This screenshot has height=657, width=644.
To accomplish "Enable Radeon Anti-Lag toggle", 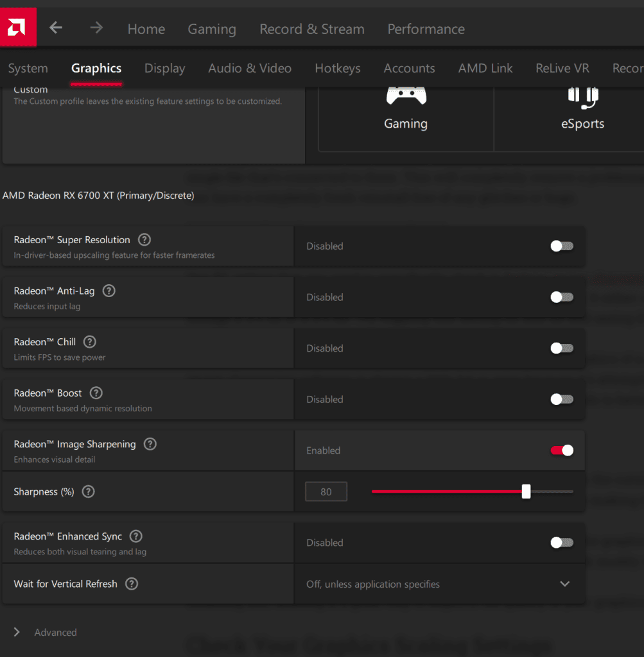I will (562, 297).
